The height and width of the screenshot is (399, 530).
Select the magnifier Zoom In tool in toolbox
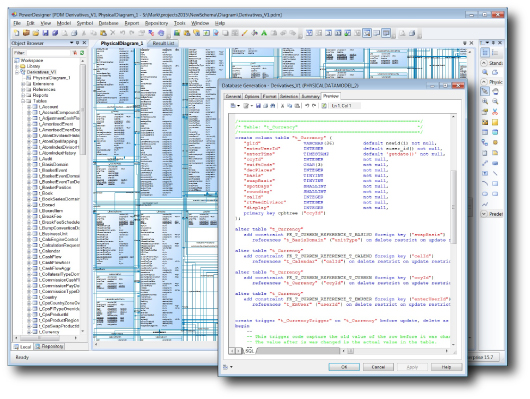[485, 101]
